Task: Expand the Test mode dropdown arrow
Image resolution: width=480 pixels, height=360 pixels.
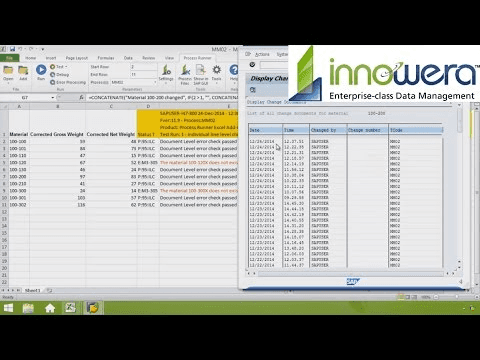Action: pos(66,67)
